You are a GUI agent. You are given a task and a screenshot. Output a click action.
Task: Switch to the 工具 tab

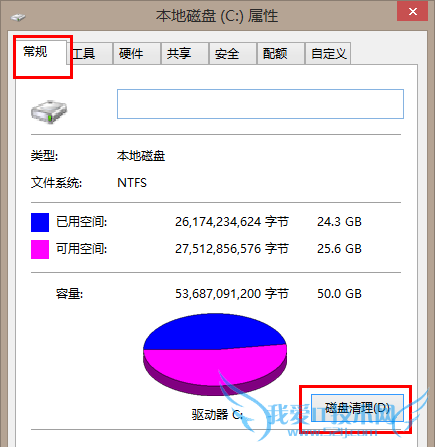(90, 53)
